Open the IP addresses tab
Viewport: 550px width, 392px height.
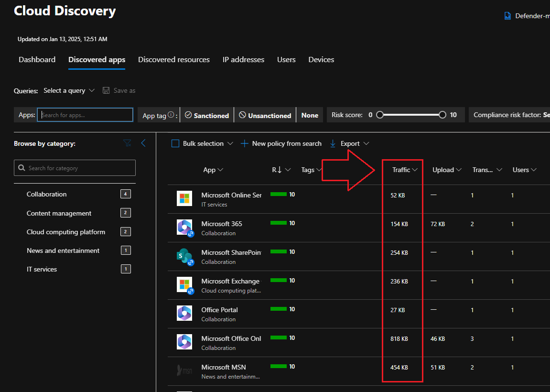243,60
